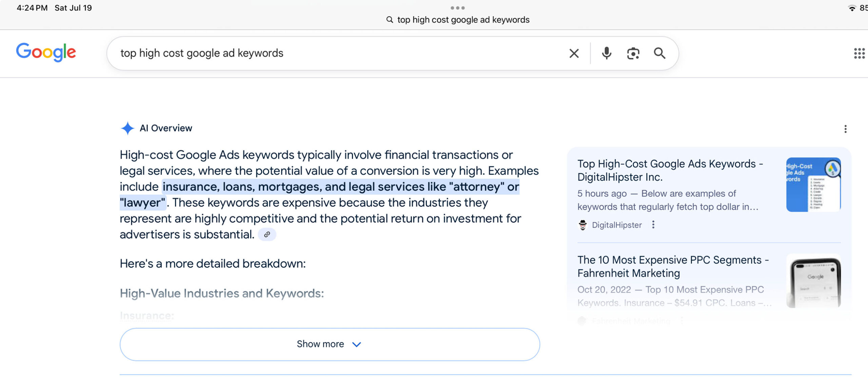Tap the browser address bar

point(458,20)
